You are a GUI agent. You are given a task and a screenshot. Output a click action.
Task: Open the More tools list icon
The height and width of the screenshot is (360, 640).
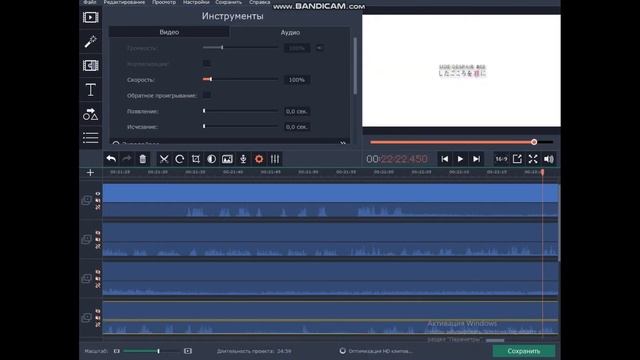coord(91,138)
